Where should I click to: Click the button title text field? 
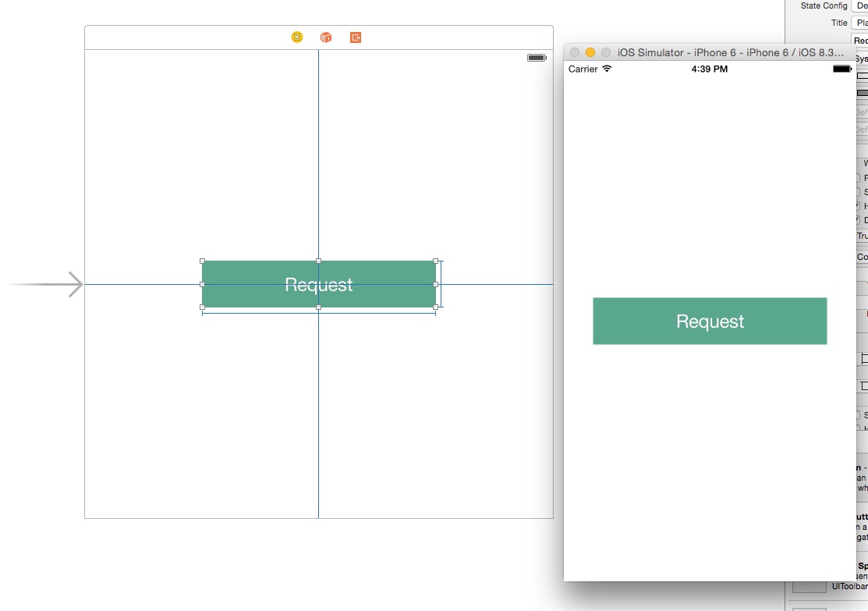tap(859, 40)
